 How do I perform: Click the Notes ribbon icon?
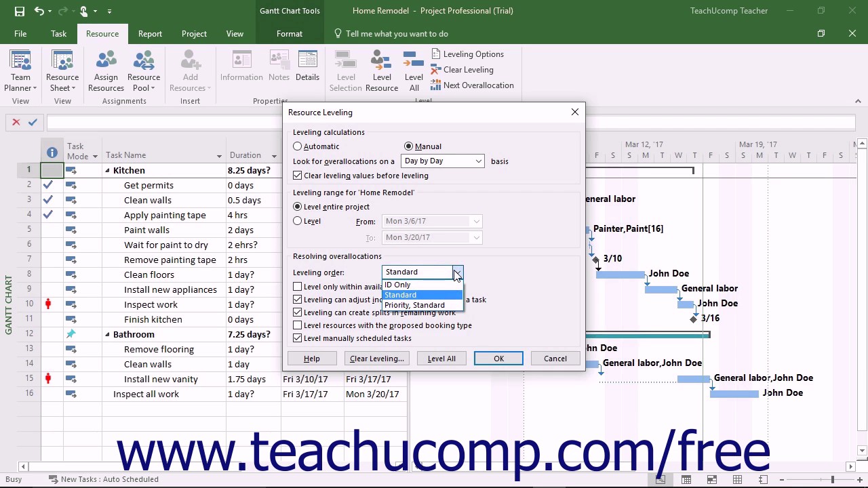click(x=279, y=66)
